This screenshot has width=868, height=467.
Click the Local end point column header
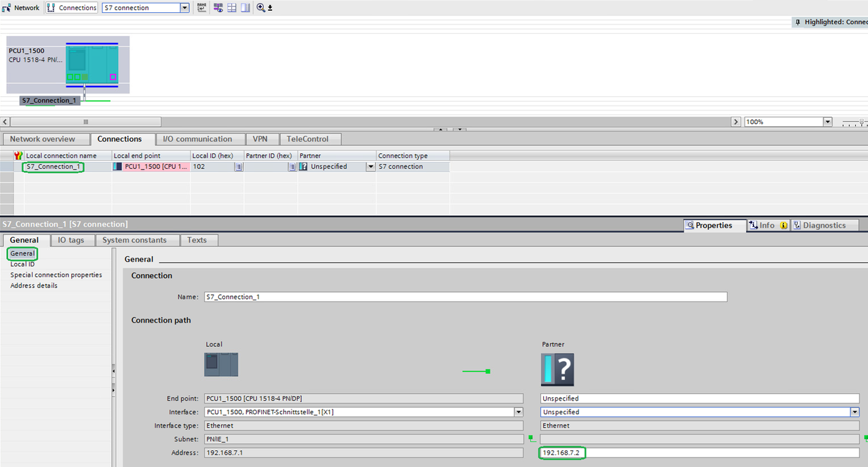tap(151, 156)
